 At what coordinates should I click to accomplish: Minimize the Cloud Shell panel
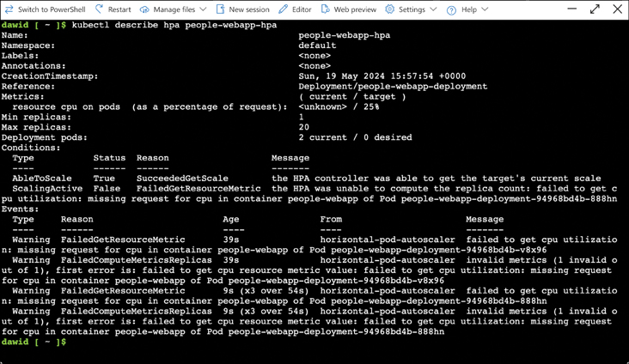[x=572, y=9]
